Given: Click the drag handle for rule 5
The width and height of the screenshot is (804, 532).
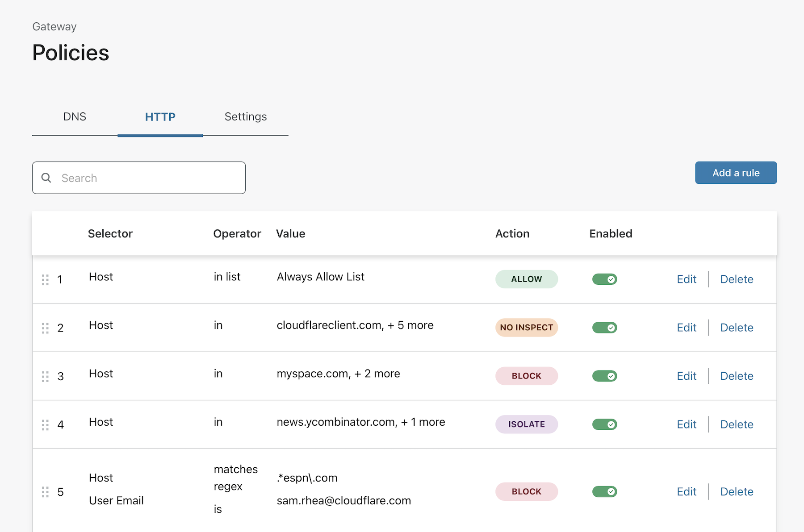Looking at the screenshot, I should pos(45,492).
